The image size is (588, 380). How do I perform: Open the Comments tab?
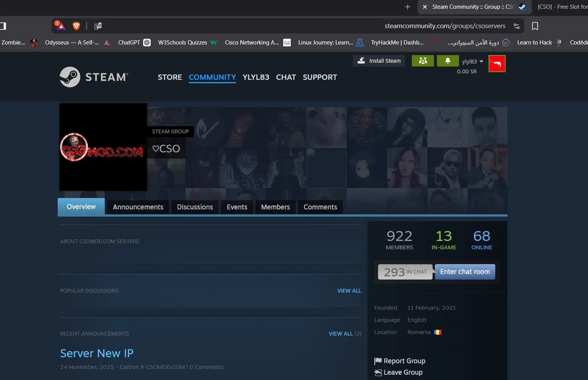tap(320, 207)
